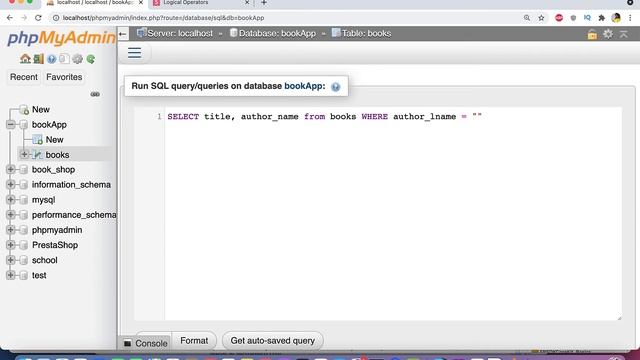
Task: Select New table under bookApp
Action: click(54, 140)
